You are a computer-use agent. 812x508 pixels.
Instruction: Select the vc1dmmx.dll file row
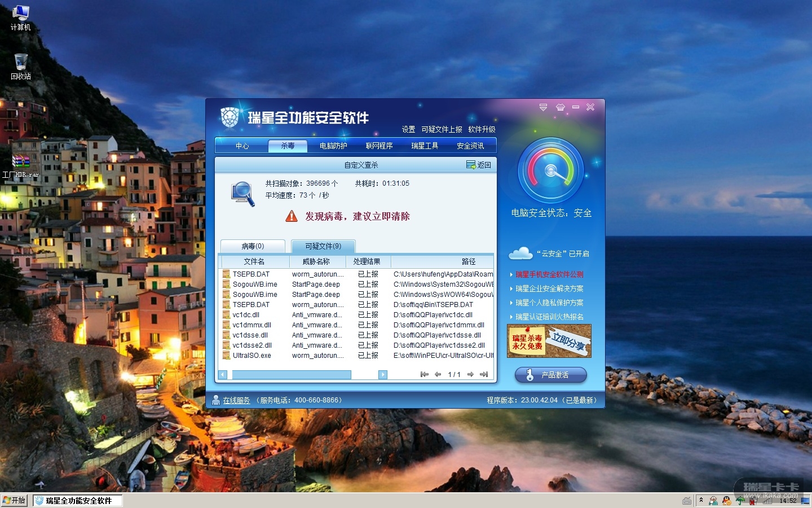356,325
